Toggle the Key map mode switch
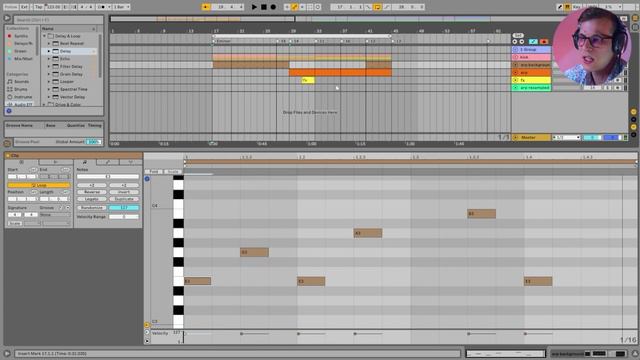Image resolution: width=640 pixels, height=360 pixels. (x=576, y=7)
